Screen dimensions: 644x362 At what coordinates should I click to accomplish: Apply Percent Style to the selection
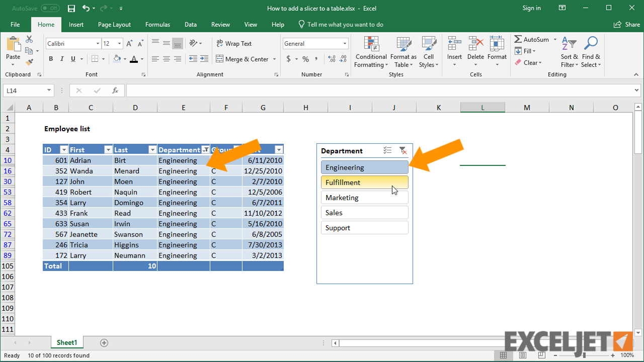click(304, 59)
